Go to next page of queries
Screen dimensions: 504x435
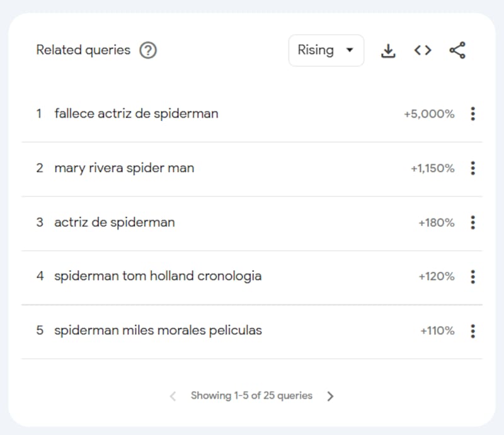click(x=330, y=396)
